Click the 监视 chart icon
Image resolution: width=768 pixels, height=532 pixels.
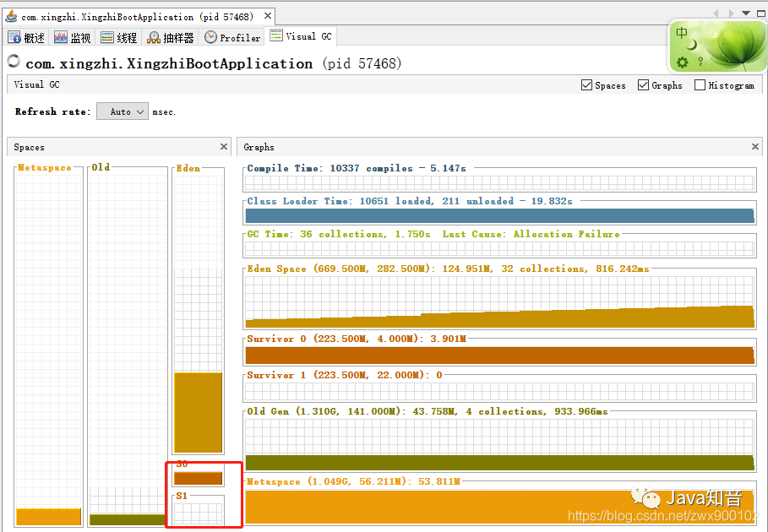coord(61,37)
